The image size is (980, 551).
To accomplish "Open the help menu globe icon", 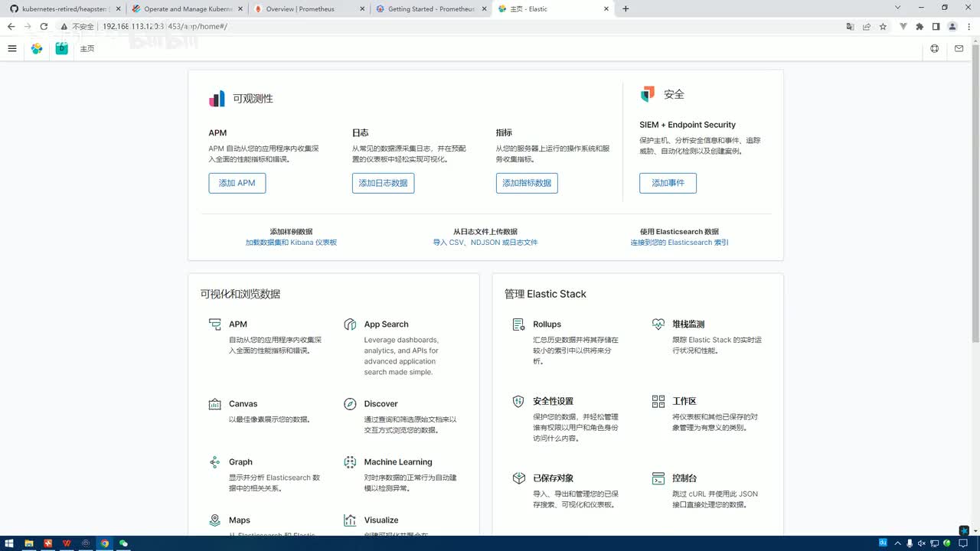I will click(x=934, y=48).
